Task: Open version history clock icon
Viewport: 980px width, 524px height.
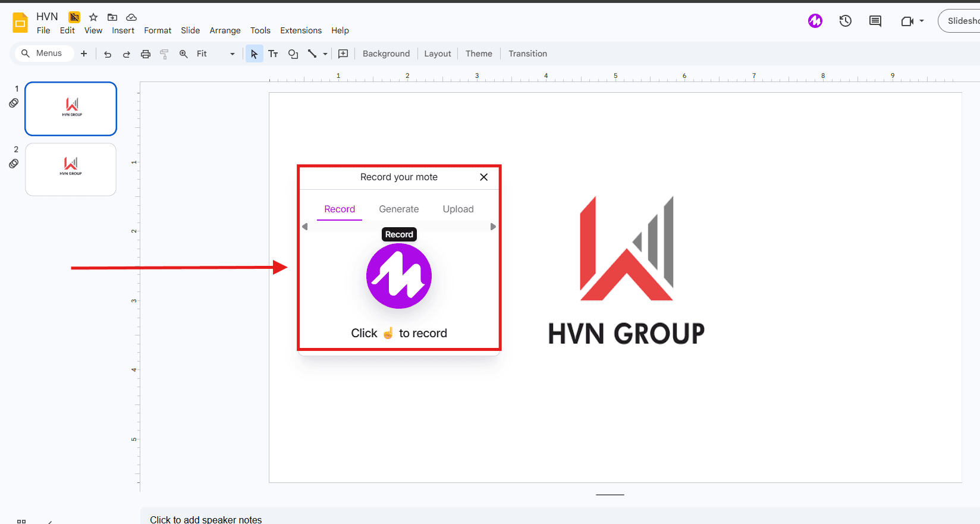Action: [x=846, y=21]
